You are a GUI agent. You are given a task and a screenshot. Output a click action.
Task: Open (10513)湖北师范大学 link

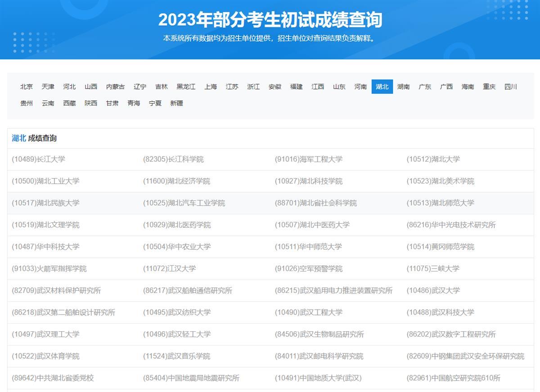click(441, 203)
